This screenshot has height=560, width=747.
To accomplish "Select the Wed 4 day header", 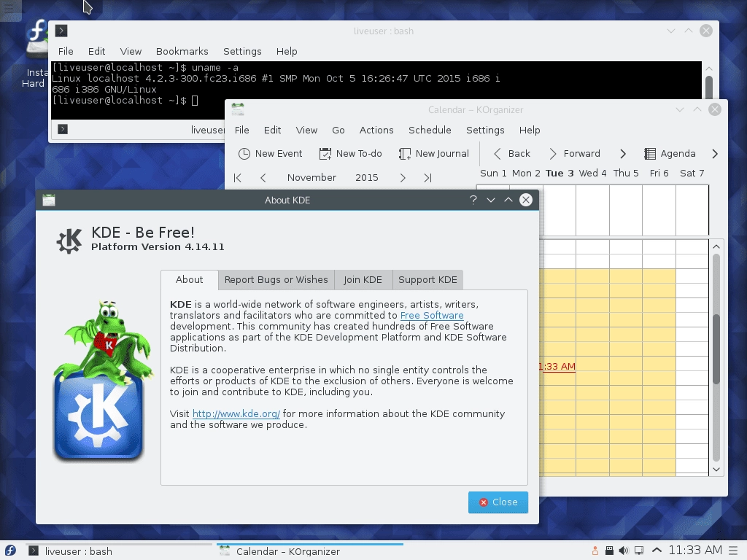I will (592, 173).
